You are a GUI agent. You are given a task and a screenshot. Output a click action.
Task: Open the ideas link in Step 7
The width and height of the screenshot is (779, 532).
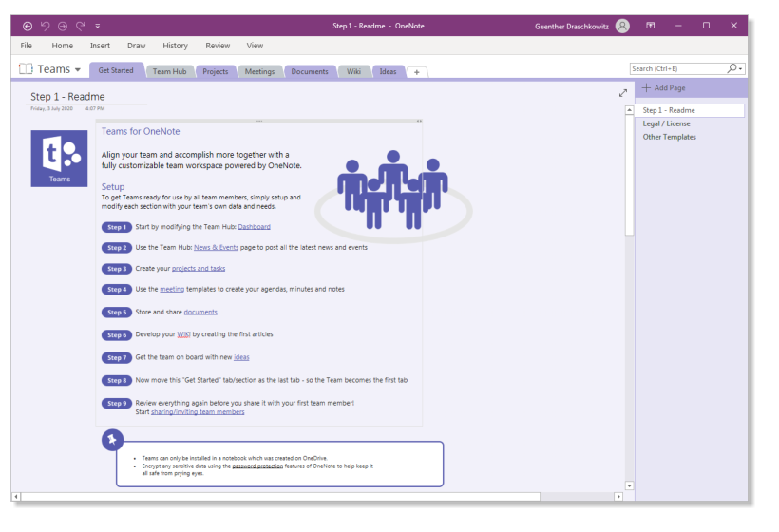click(x=241, y=357)
